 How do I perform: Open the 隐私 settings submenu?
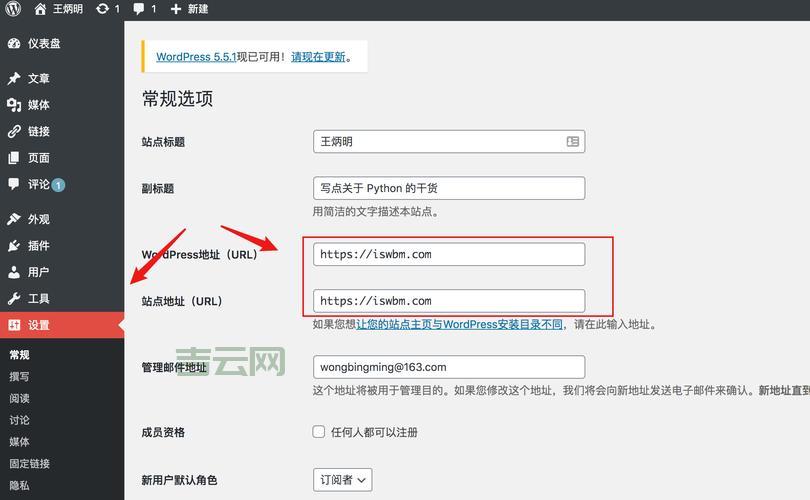(20, 485)
